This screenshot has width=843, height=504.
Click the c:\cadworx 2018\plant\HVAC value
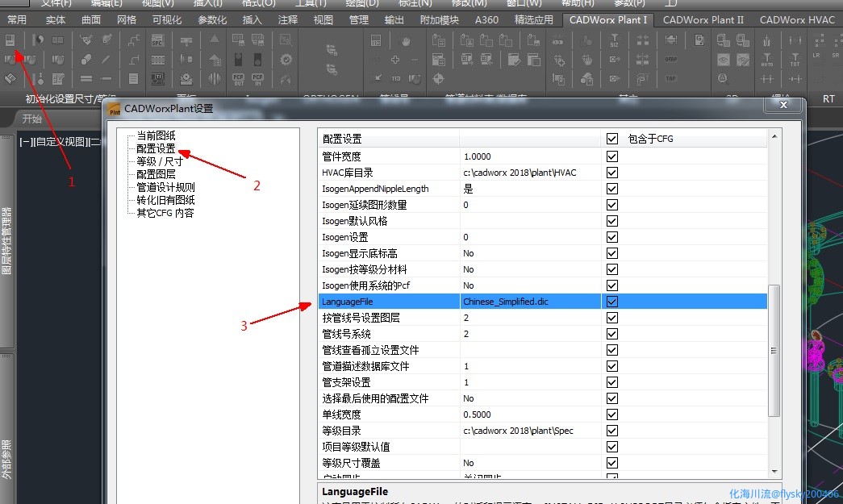(530, 173)
